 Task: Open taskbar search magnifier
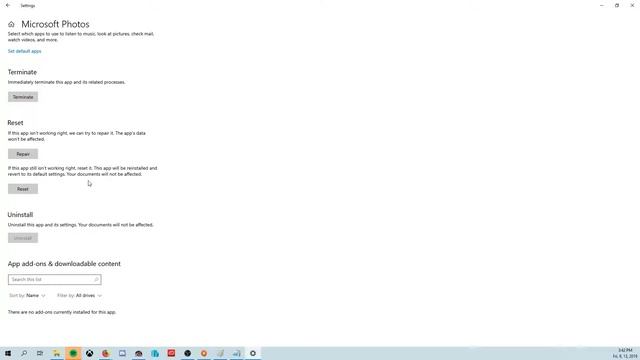click(x=24, y=353)
